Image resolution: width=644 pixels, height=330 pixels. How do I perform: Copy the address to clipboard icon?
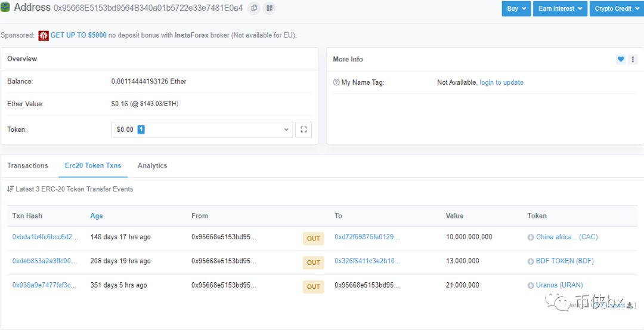(x=254, y=8)
